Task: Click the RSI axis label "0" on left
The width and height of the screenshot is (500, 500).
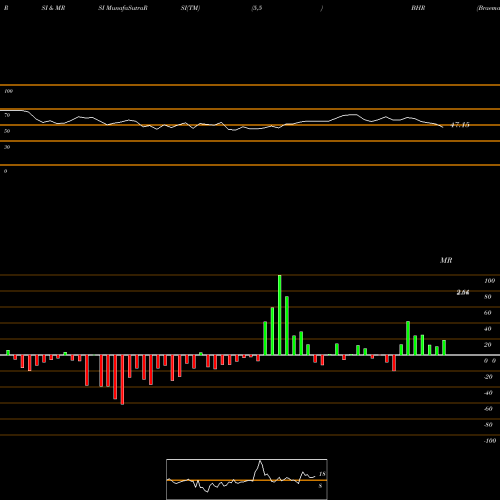Action: [5, 171]
